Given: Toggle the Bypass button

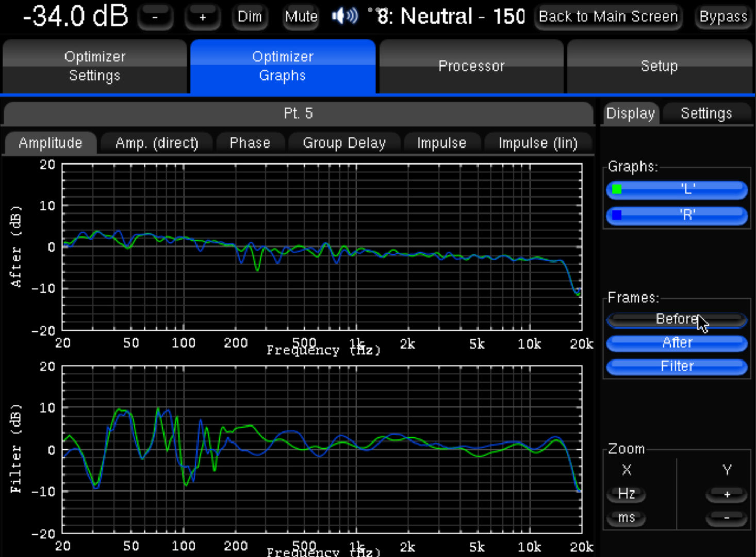Looking at the screenshot, I should click(x=723, y=17).
